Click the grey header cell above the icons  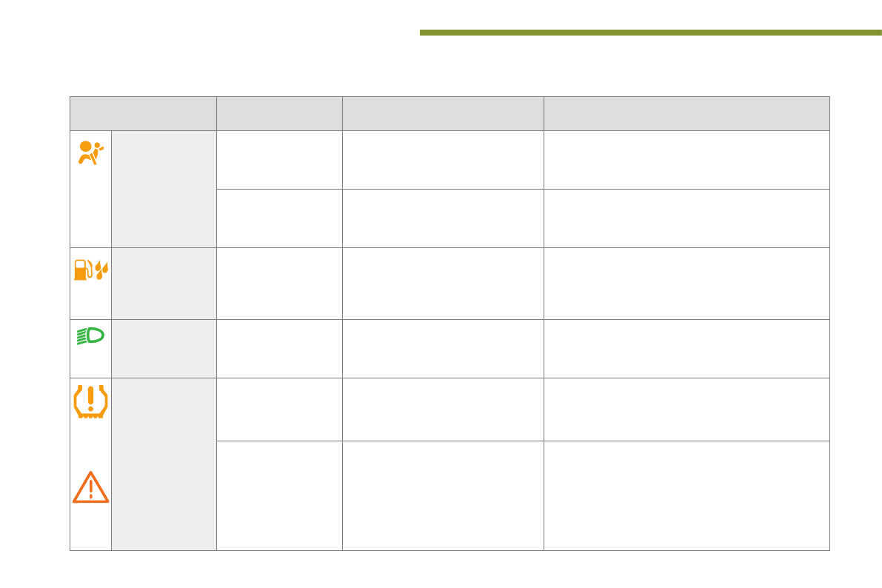point(143,113)
